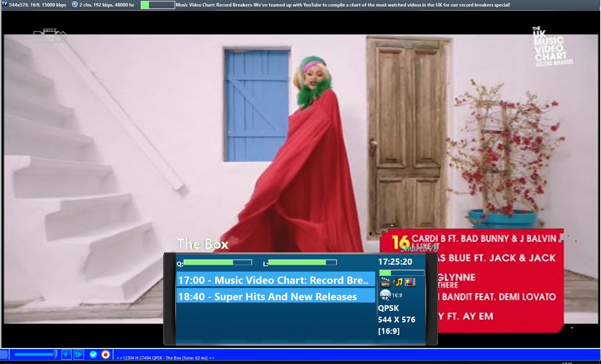The height and width of the screenshot is (364, 601).
Task: Click the '12304 H 27494 QPSK - The Box' status text
Action: 165,358
